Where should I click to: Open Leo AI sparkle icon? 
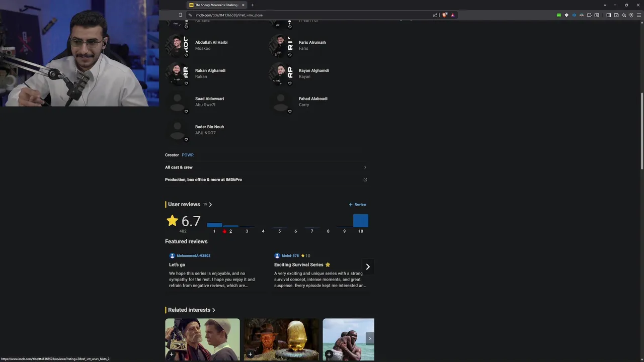[624, 15]
